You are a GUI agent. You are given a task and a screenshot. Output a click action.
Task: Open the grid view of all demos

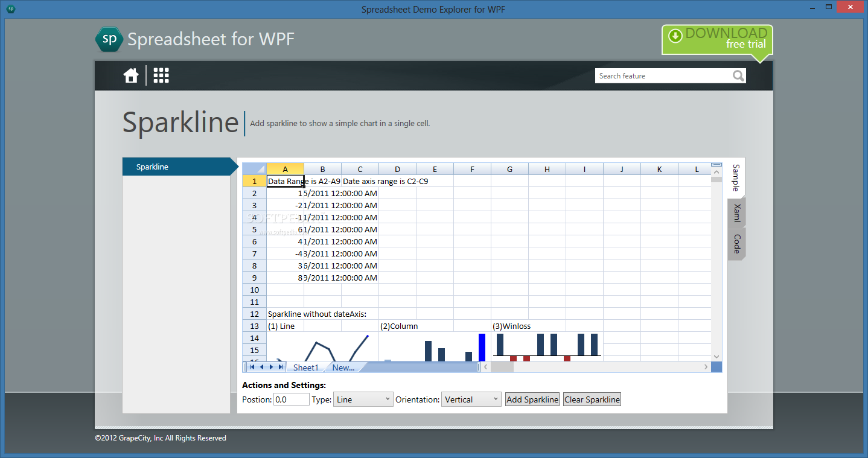[161, 75]
